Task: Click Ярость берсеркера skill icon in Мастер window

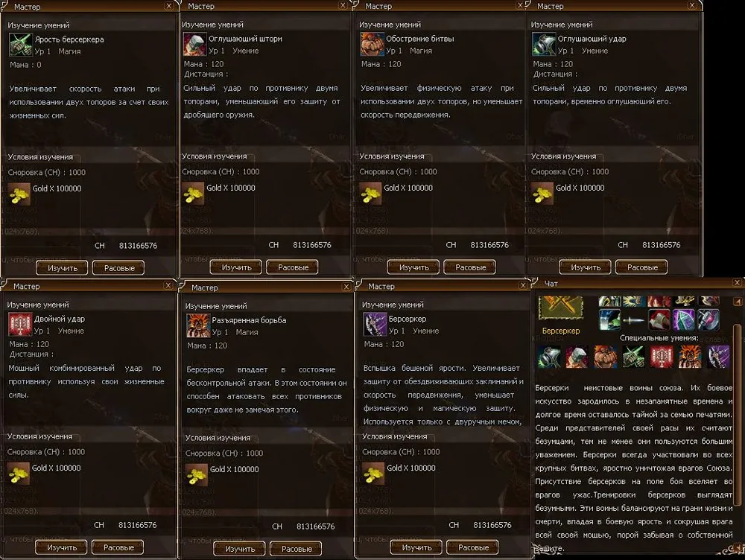Action: [x=20, y=45]
